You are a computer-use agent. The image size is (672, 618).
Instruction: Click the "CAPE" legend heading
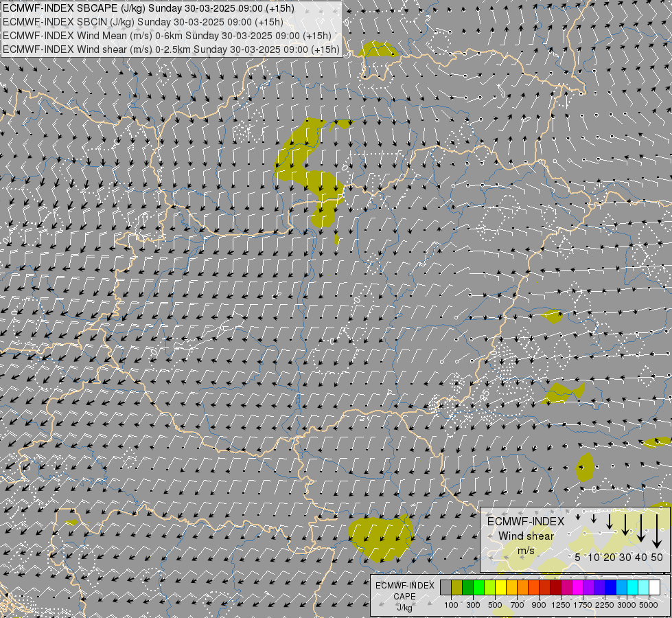tap(404, 596)
